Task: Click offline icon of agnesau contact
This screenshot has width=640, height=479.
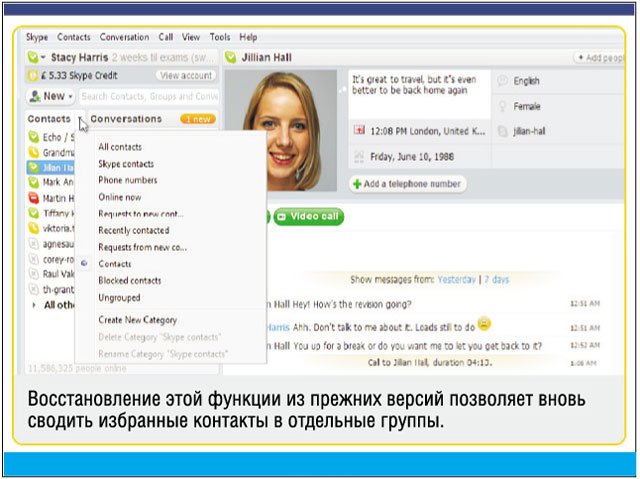Action: point(33,244)
